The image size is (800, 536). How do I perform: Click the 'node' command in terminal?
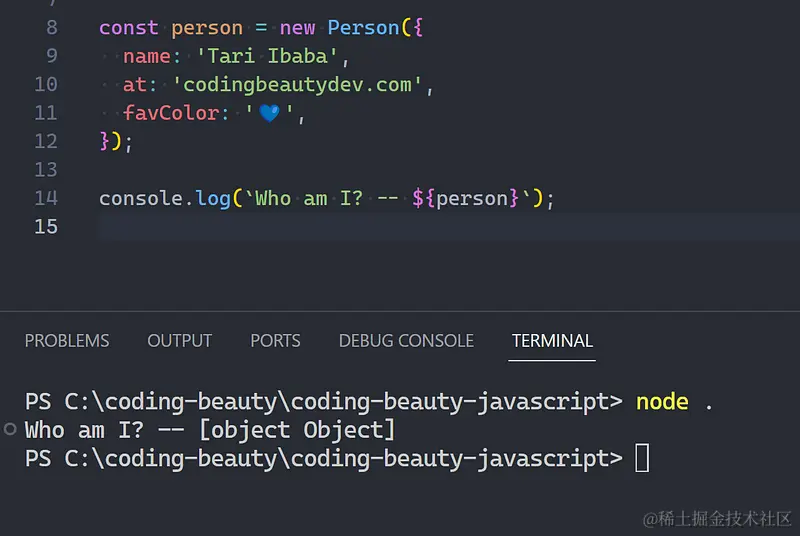tap(662, 402)
